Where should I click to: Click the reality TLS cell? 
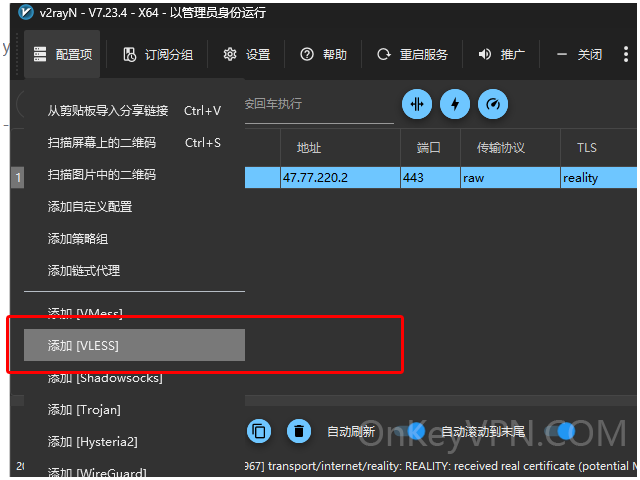click(x=598, y=178)
